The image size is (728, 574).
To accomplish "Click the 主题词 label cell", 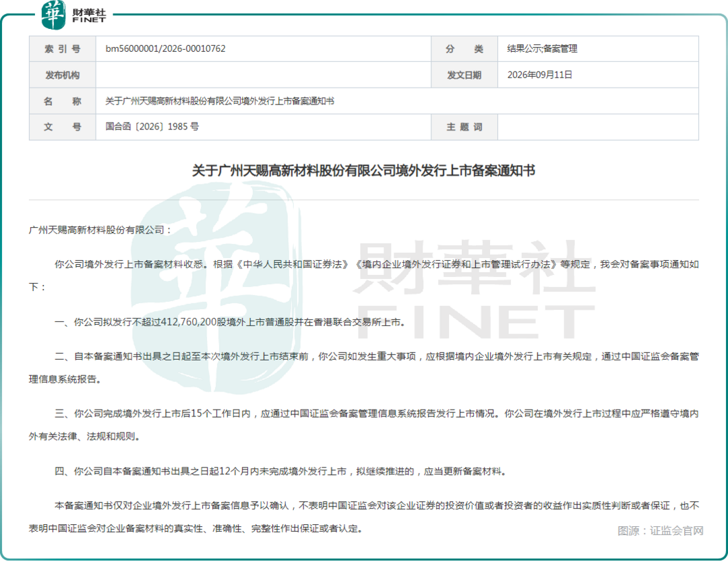I will tap(464, 127).
